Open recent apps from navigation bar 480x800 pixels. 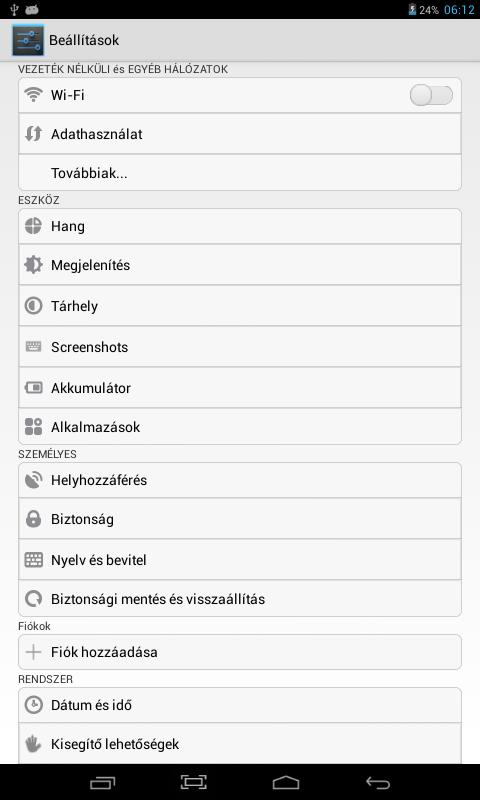(102, 783)
